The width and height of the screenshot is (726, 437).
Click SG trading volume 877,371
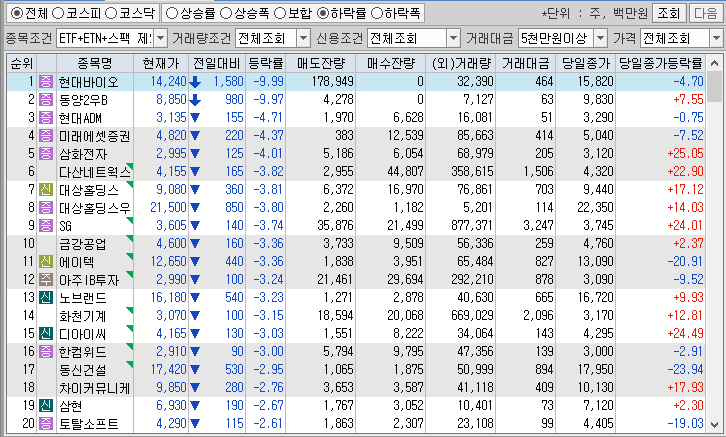472,226
